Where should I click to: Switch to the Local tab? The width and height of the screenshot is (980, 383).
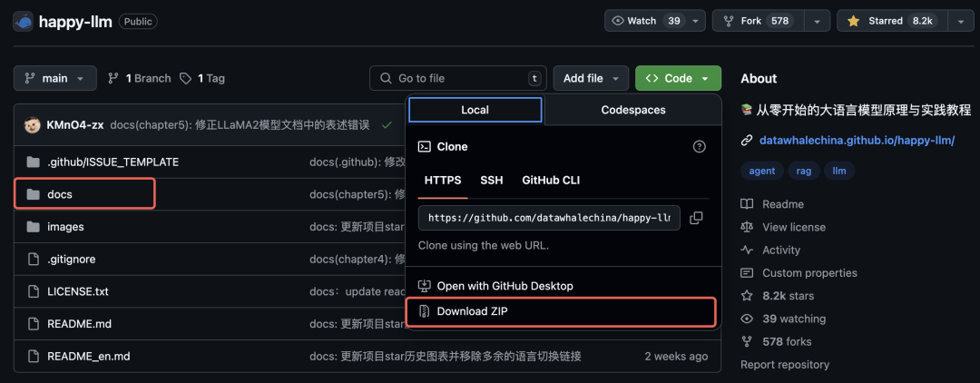[475, 109]
